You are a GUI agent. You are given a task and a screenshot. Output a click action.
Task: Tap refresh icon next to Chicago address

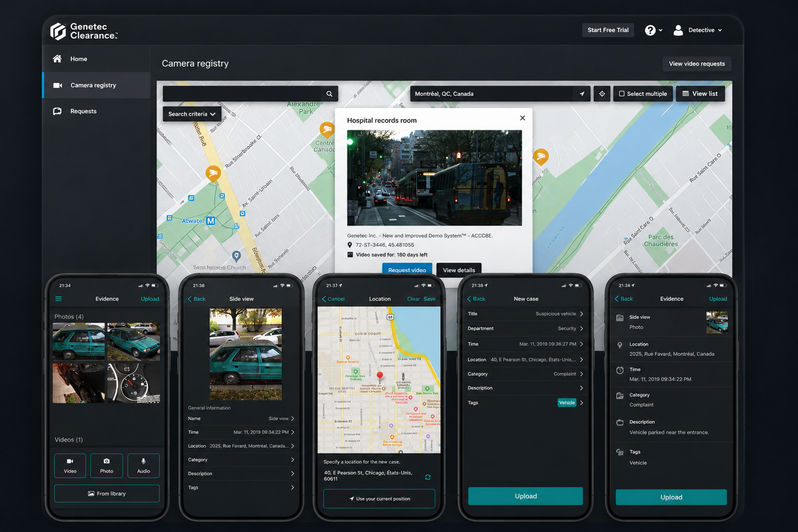(x=428, y=477)
